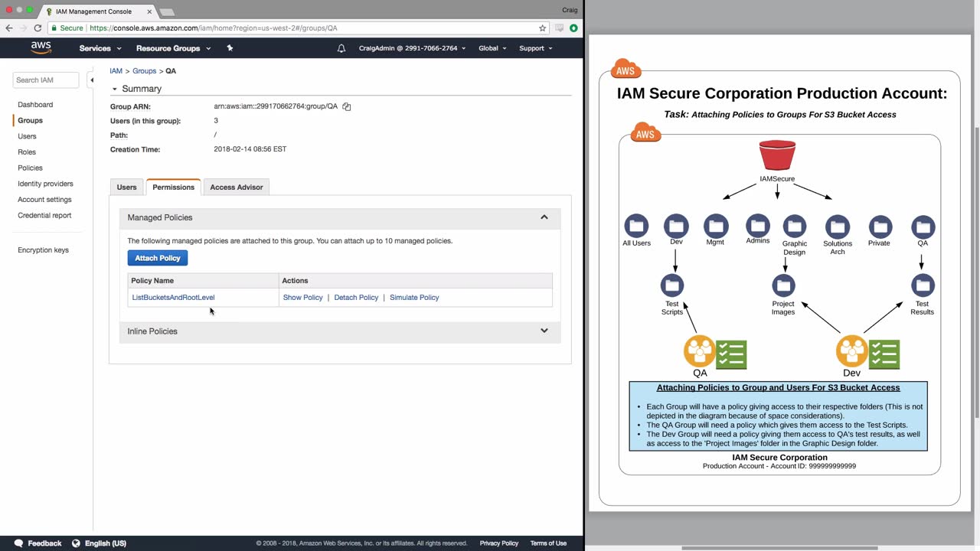Go back using the browser back arrow
The height and width of the screenshot is (551, 980).
pyautogui.click(x=9, y=28)
